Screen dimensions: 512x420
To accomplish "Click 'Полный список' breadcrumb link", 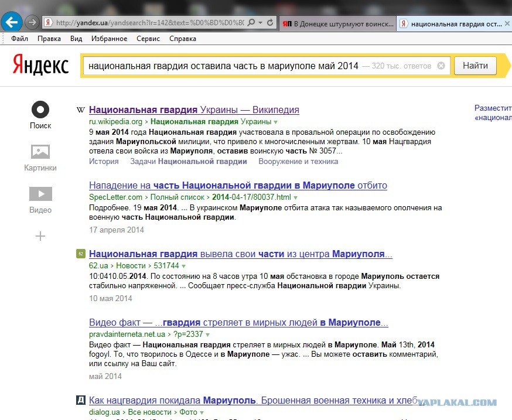I will [178, 197].
